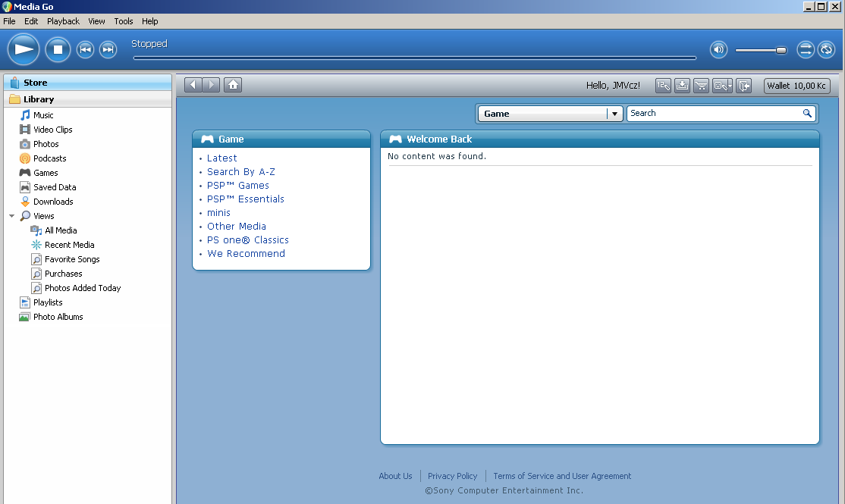Adjust the volume slider handle

point(781,50)
